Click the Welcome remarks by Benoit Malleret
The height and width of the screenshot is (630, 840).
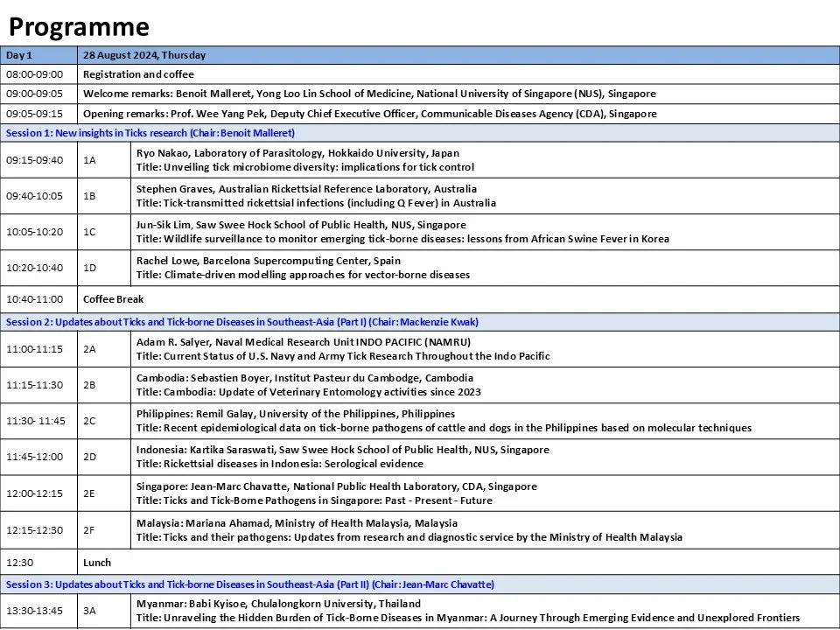(x=368, y=94)
